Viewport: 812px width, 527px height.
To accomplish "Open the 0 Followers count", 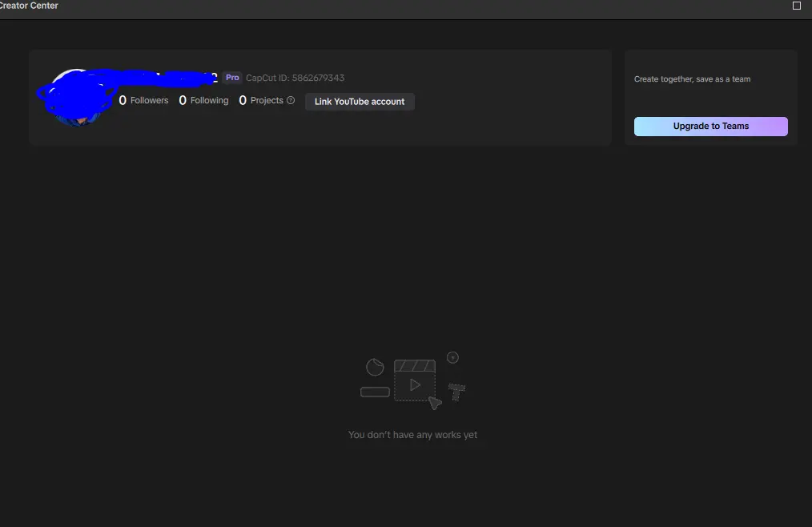I will click(143, 100).
